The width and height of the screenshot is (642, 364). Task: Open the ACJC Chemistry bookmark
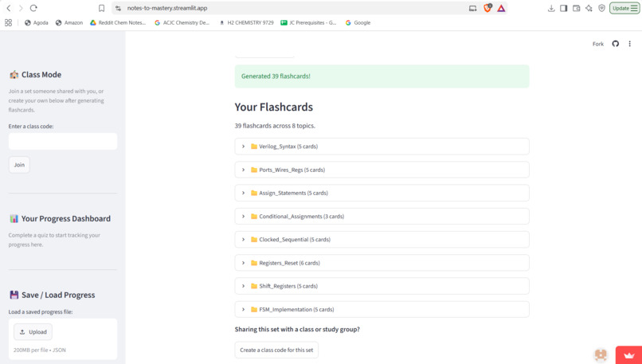tap(182, 23)
